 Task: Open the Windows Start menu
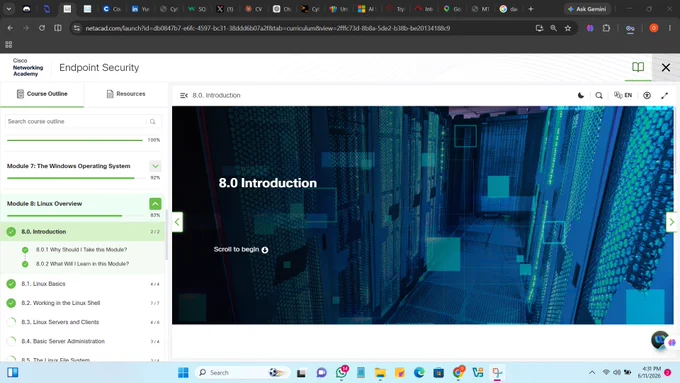(183, 373)
